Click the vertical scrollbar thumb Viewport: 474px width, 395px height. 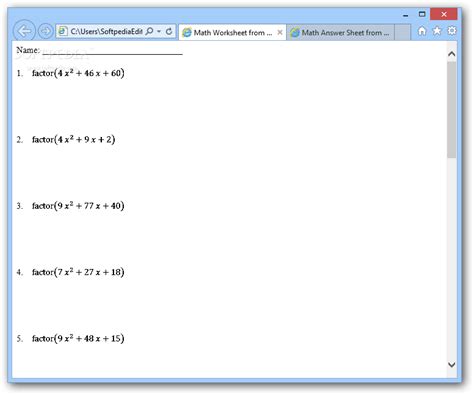(x=452, y=109)
